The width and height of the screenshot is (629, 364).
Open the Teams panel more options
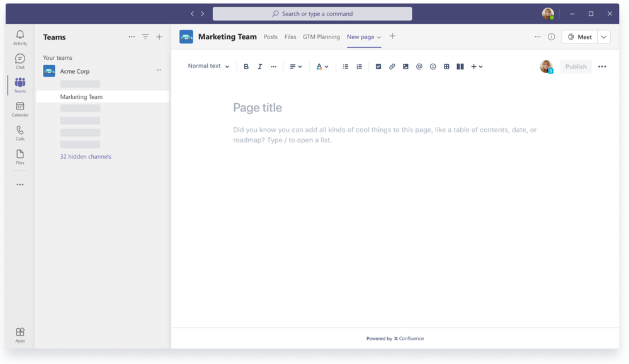tap(132, 37)
